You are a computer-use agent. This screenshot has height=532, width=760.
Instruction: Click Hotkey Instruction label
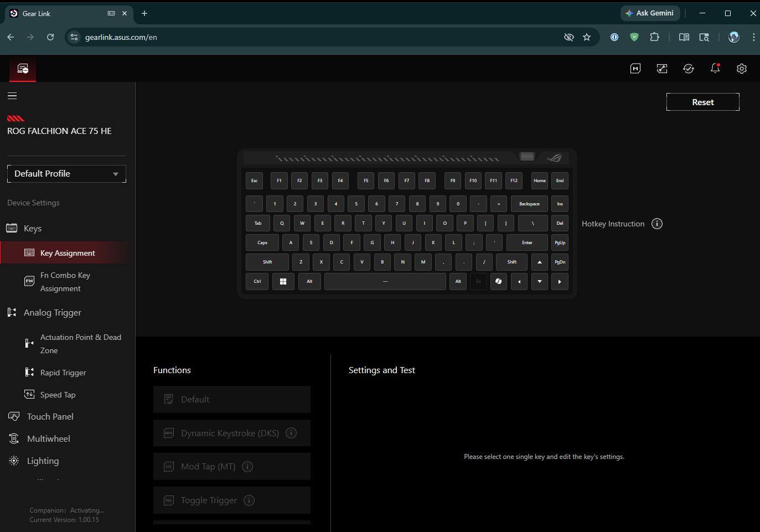point(613,224)
